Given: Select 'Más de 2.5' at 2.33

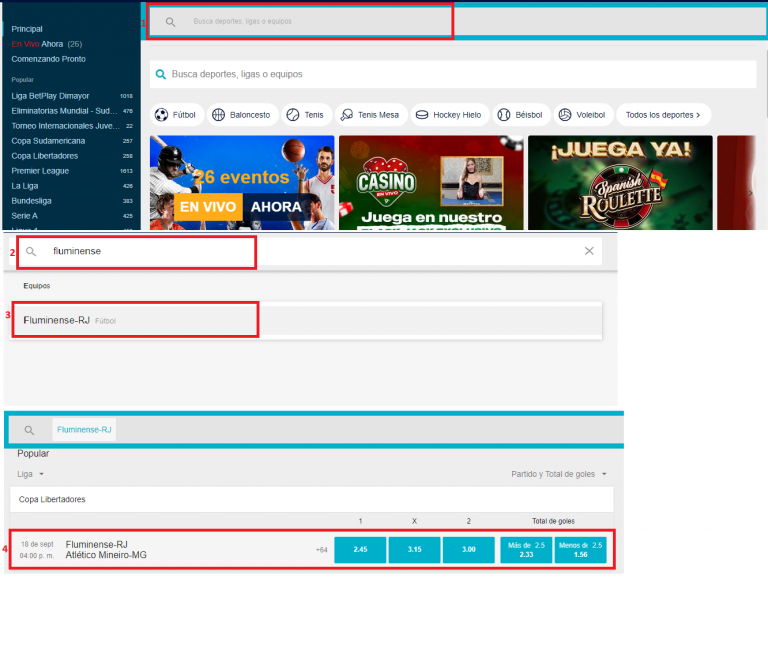Looking at the screenshot, I should click(x=527, y=550).
